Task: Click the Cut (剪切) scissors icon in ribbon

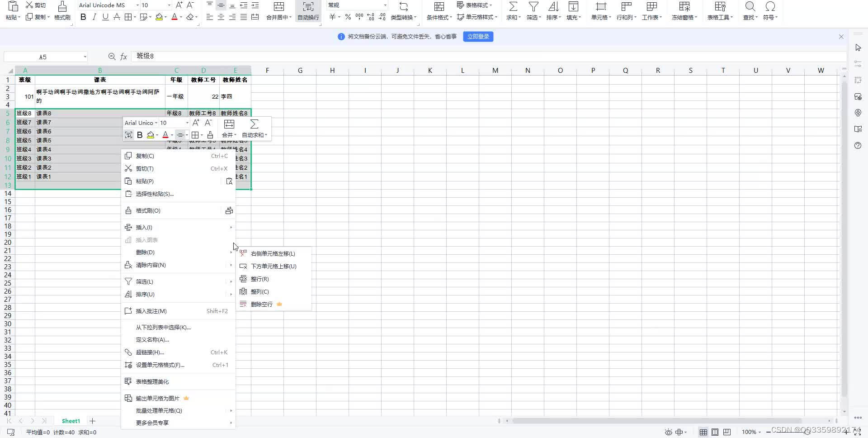Action: [x=29, y=5]
